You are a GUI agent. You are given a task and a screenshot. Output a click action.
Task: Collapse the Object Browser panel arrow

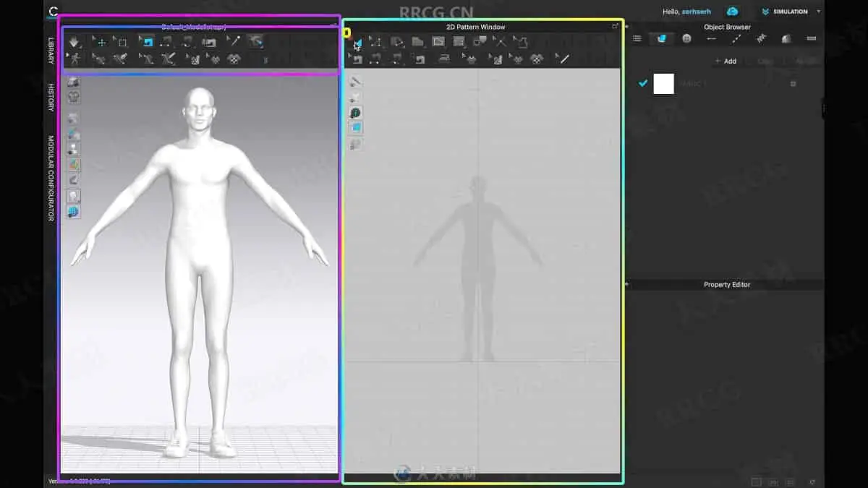click(627, 27)
